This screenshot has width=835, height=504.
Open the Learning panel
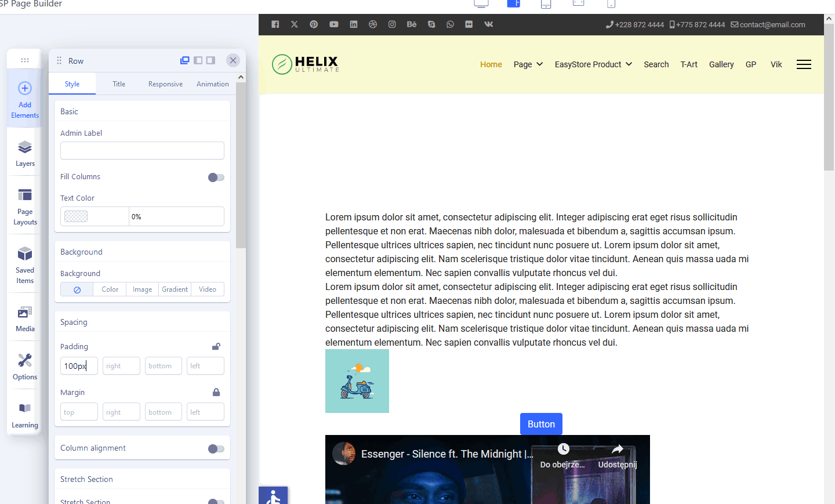tap(24, 414)
